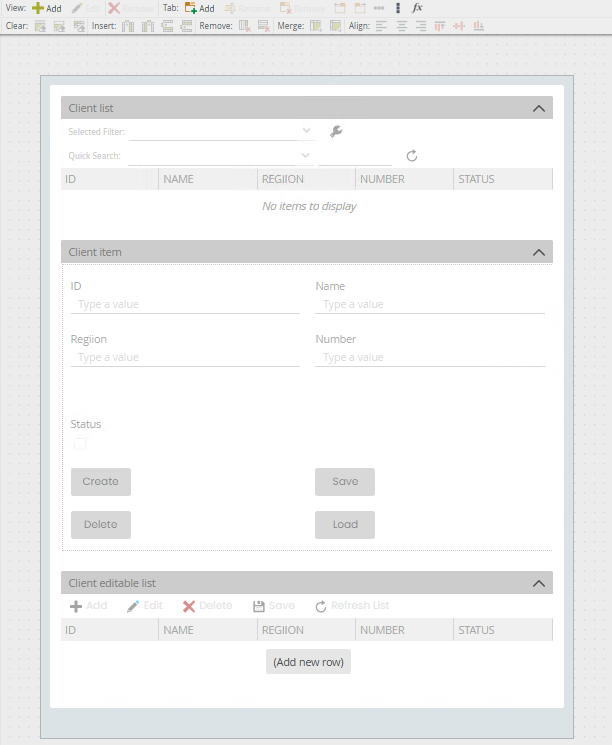
Task: Click the horizontal three-dots toolbar icon
Action: coord(379,8)
